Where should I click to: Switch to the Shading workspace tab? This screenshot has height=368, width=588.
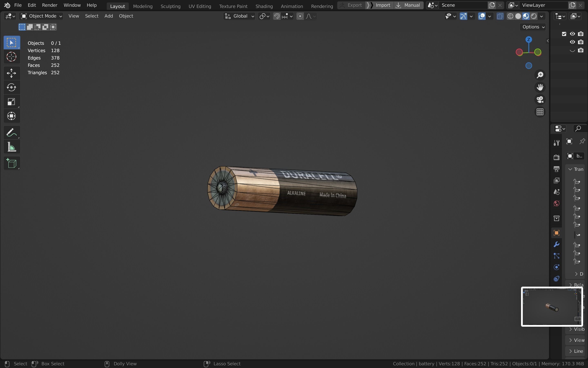(x=264, y=6)
